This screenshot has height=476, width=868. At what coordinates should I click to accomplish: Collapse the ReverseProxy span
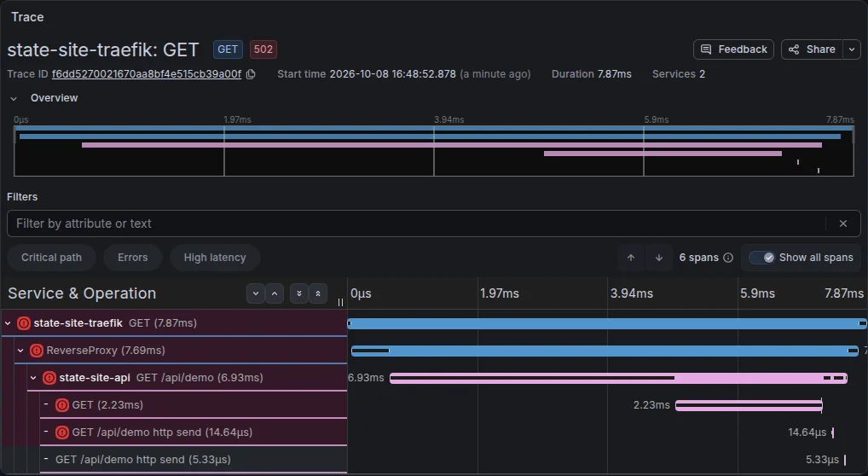[20, 351]
